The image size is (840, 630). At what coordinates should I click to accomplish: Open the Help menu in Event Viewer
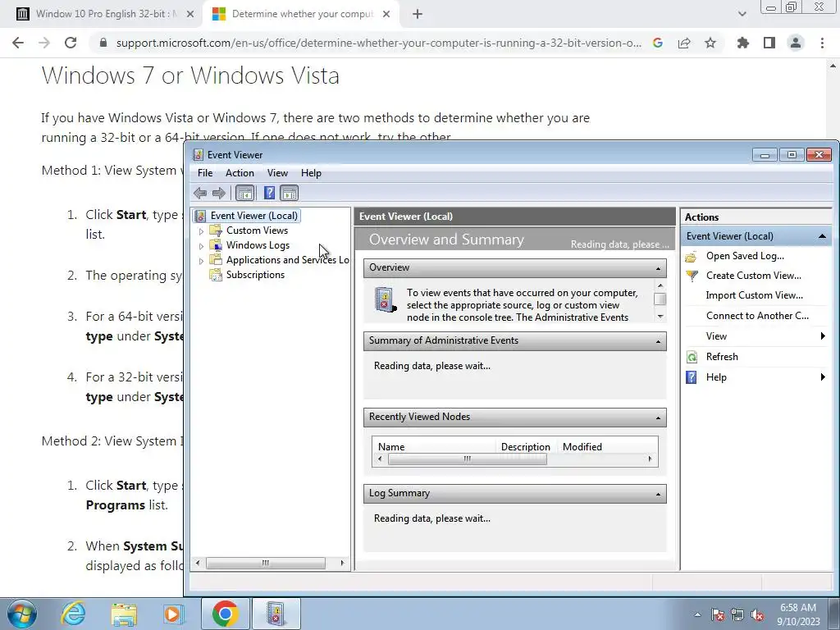311,173
